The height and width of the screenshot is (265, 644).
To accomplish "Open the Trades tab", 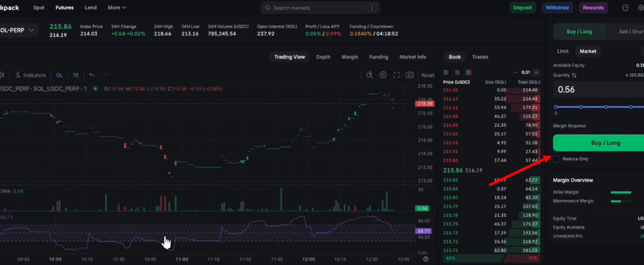I will [480, 57].
